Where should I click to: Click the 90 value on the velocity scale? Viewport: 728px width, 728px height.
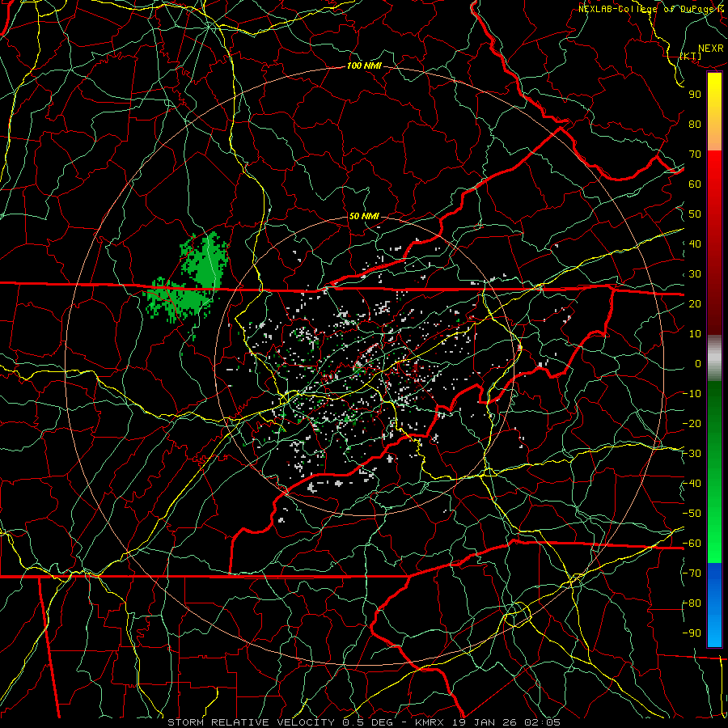click(x=695, y=95)
